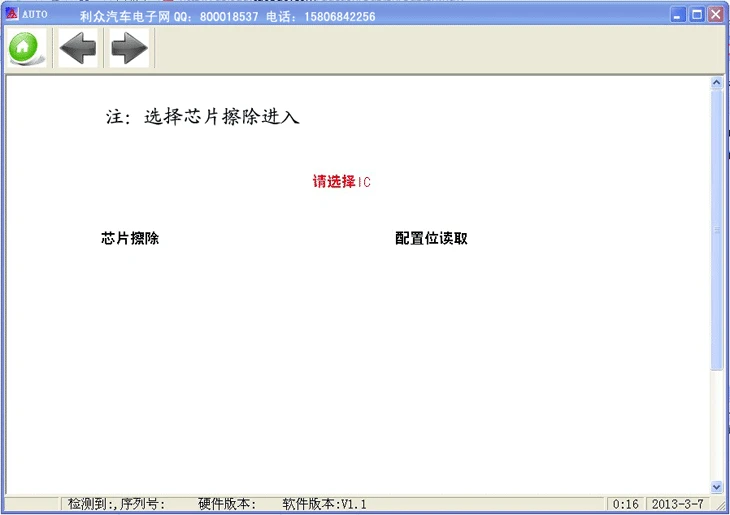This screenshot has width=730, height=515.
Task: Click the 硬件版本 status text
Action: [x=227, y=504]
